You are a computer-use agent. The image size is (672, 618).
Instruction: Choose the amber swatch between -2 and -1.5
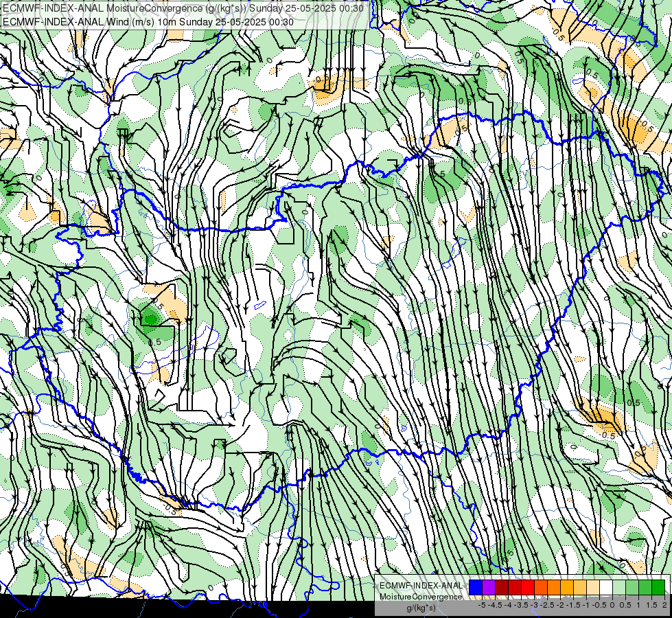[x=567, y=587]
